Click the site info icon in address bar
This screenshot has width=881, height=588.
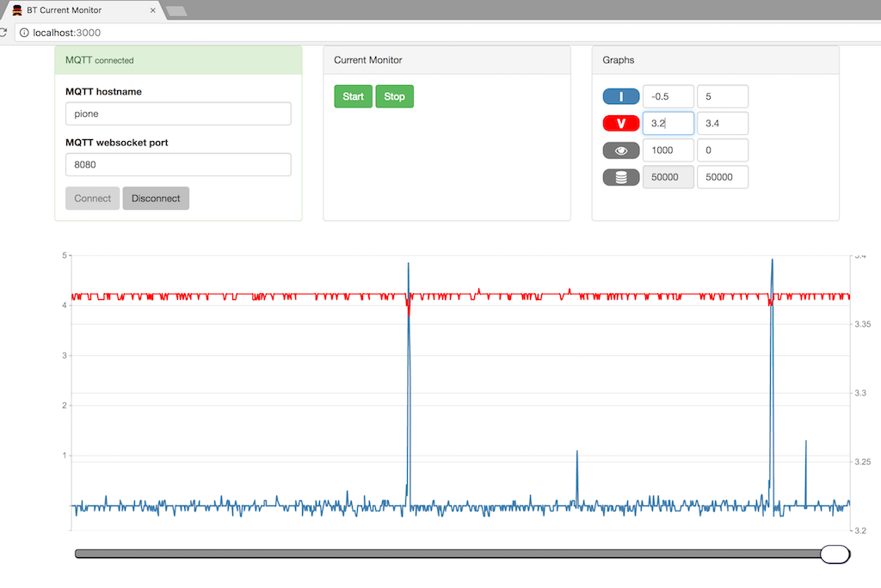(x=24, y=33)
